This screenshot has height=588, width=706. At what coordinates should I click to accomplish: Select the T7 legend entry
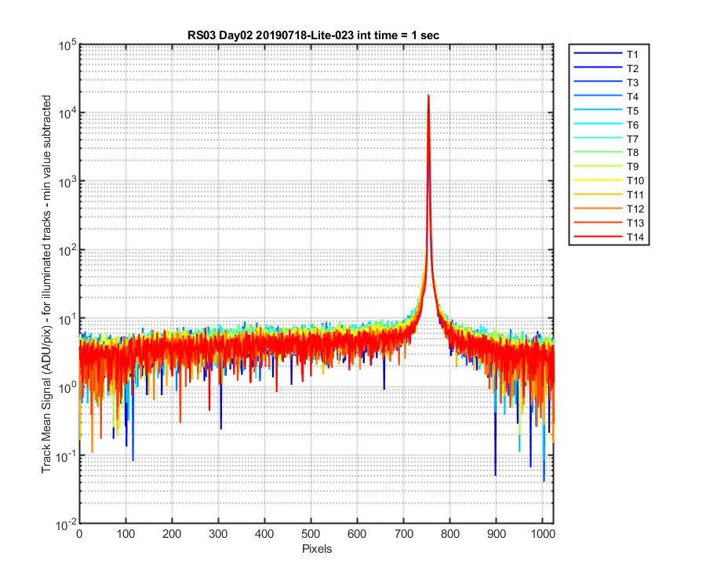606,139
